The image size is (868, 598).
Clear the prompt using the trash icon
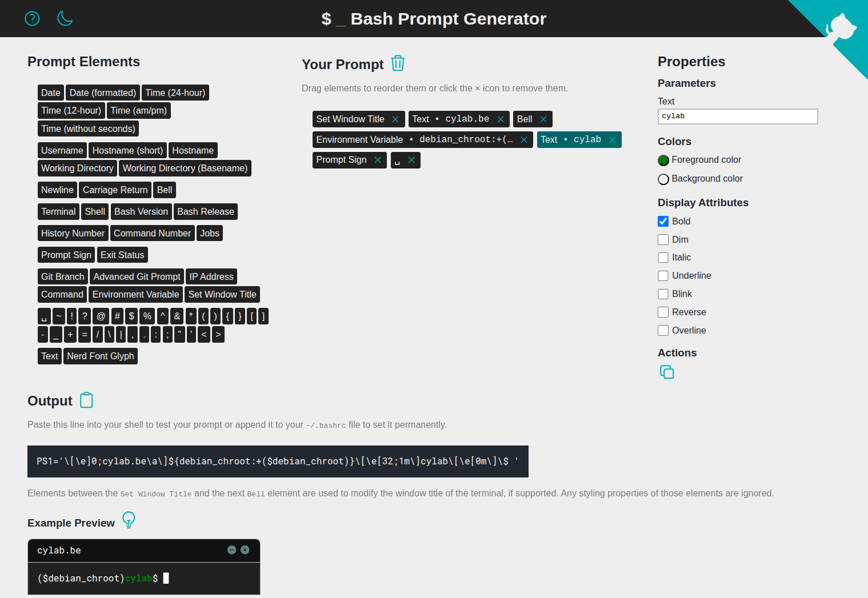coord(398,63)
